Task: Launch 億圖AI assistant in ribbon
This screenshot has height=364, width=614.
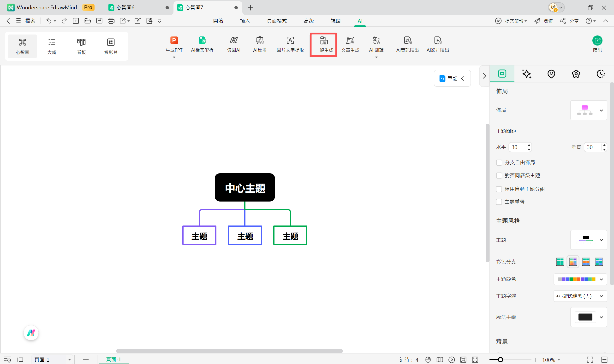Action: tap(233, 45)
